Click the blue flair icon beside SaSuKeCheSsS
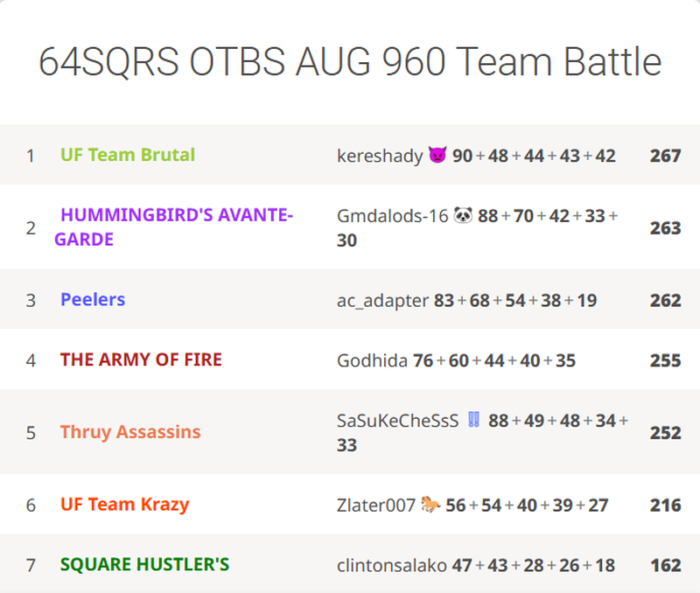 click(473, 420)
